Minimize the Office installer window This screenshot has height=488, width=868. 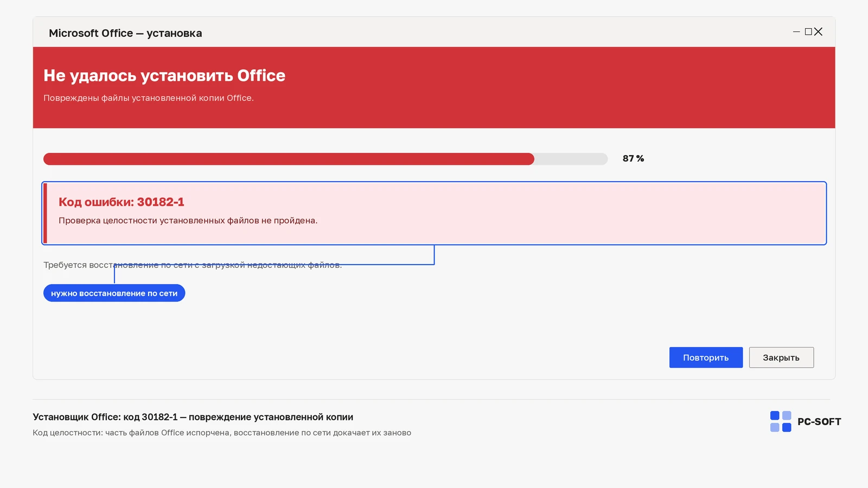pyautogui.click(x=796, y=32)
